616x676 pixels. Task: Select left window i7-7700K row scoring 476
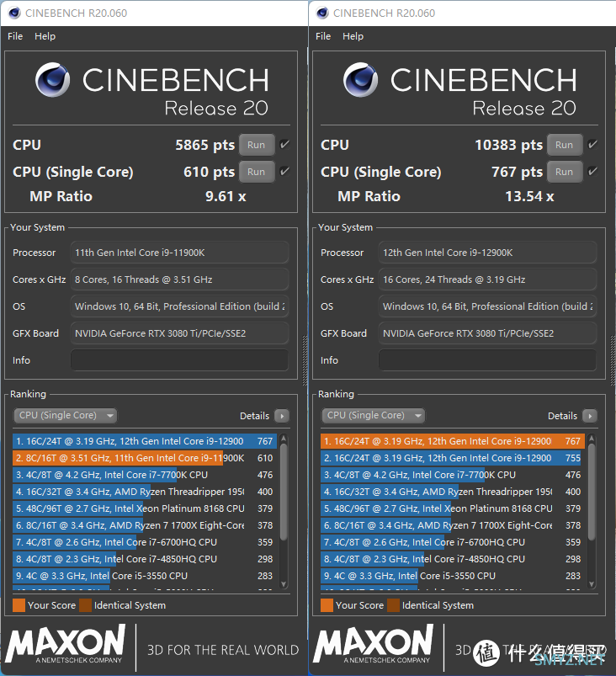tap(145, 475)
